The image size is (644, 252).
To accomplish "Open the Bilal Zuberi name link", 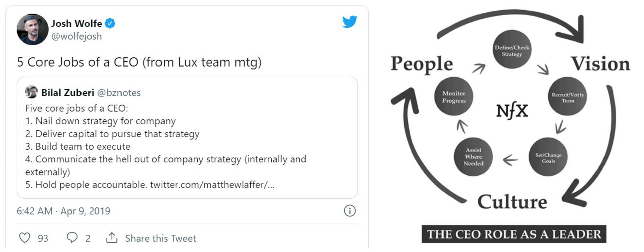I will tap(67, 93).
